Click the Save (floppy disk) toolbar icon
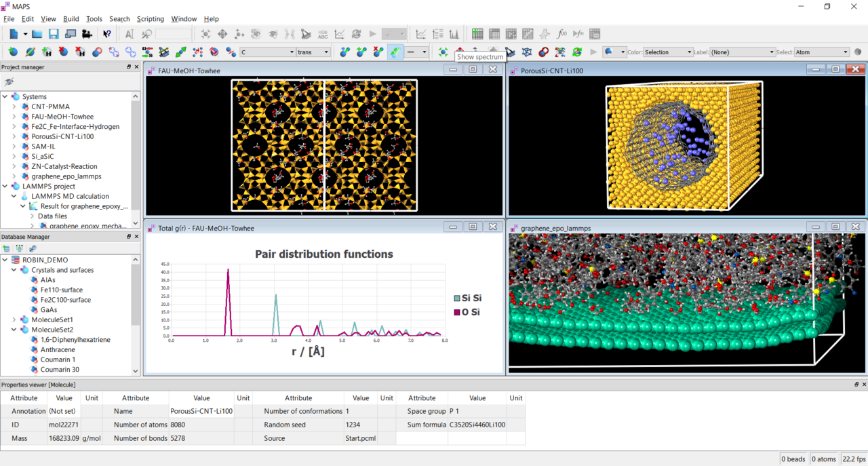Screen dimensions: 868x466 click(x=54, y=34)
